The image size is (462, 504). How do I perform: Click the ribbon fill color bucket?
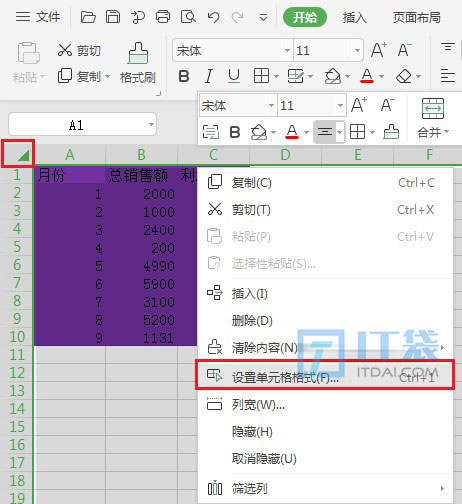333,76
